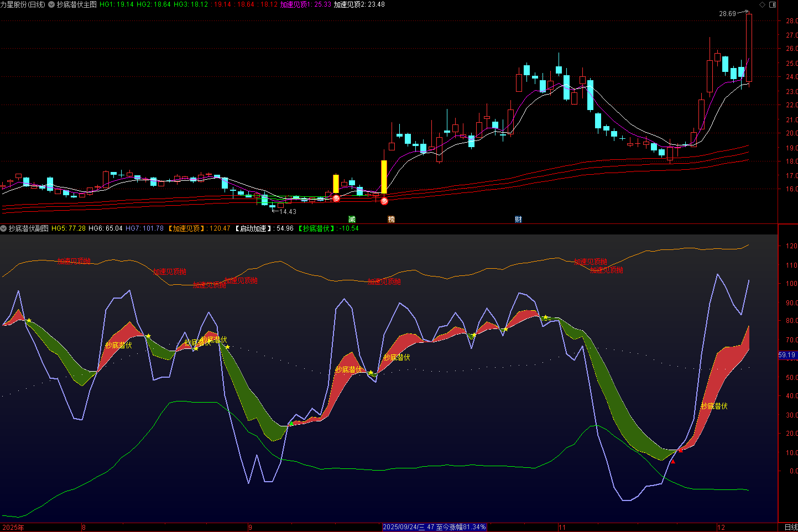Click the upper red 多 signal circle
Screen dimensions: 798x532
pyautogui.click(x=336, y=197)
